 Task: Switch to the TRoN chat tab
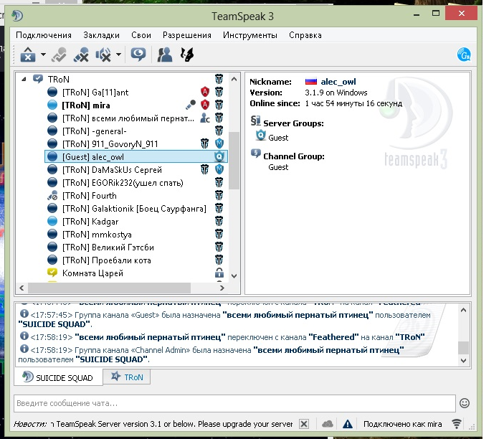click(127, 377)
